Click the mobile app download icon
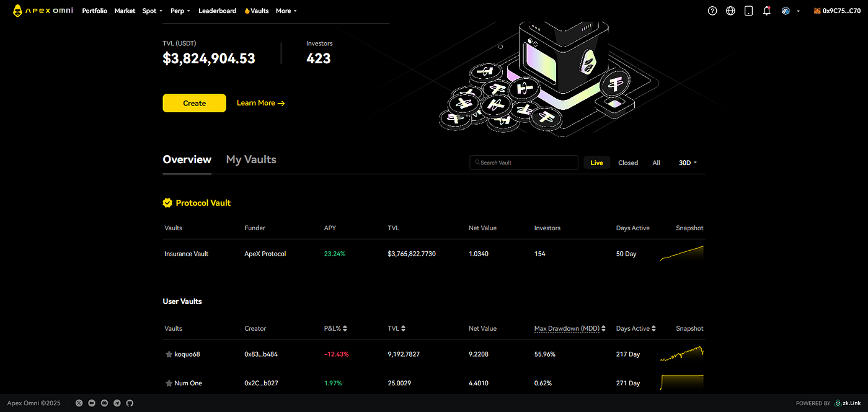The height and width of the screenshot is (412, 868). [x=748, y=11]
